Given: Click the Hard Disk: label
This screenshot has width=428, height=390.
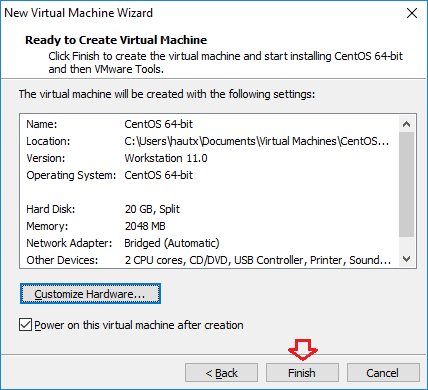Looking at the screenshot, I should pos(51,209).
